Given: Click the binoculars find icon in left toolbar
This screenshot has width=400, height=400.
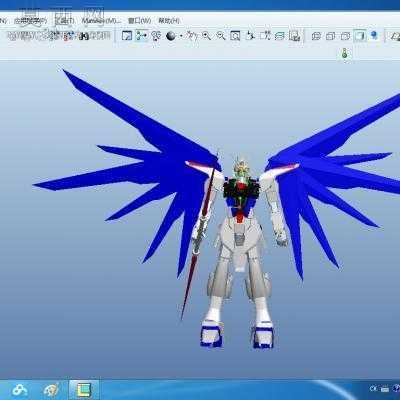Looking at the screenshot, I should pyautogui.click(x=84, y=36).
